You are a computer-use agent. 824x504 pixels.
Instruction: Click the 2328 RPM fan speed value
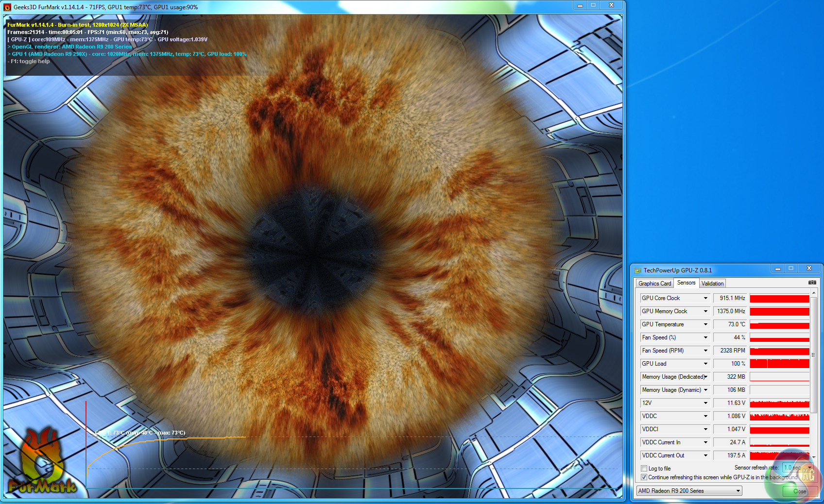point(730,351)
